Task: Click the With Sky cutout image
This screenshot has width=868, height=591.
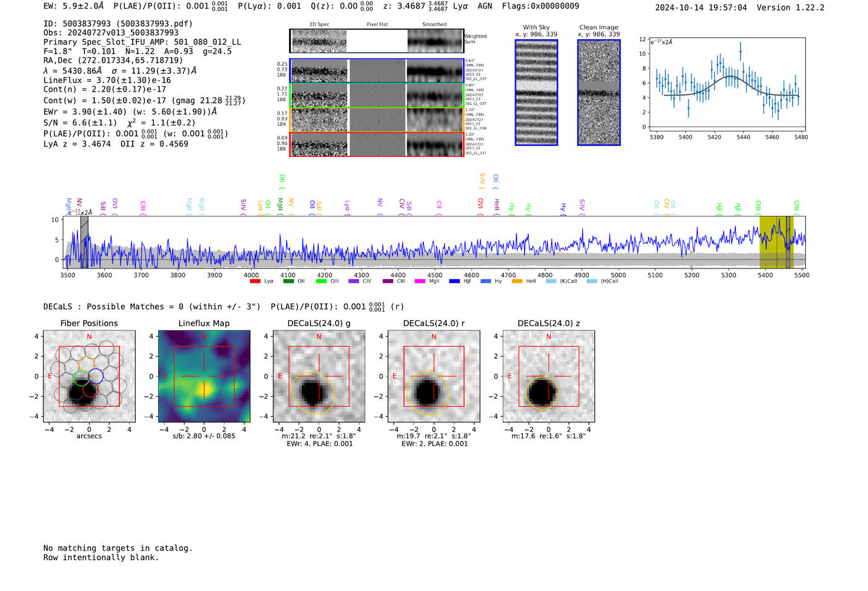Action: pos(536,92)
